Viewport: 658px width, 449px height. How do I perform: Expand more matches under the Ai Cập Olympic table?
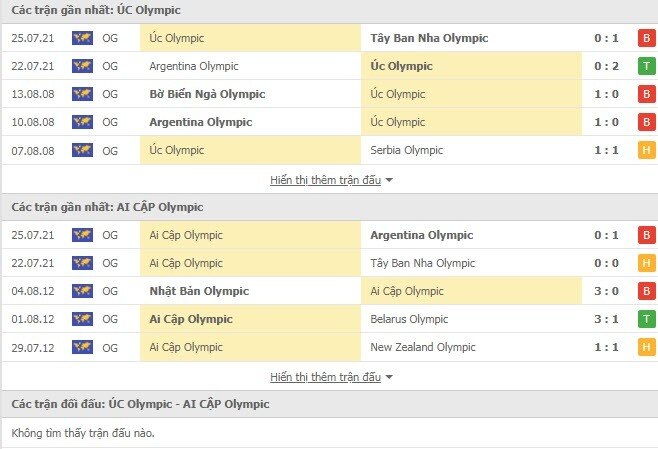[331, 377]
